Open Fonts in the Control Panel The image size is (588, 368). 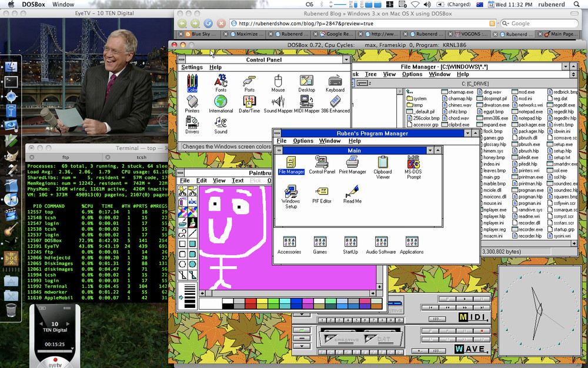click(220, 82)
